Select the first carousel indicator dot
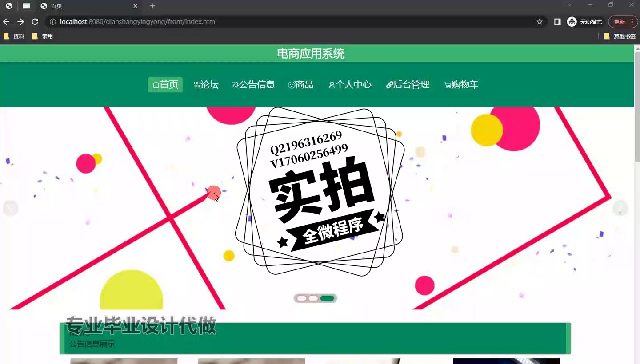 coord(302,298)
